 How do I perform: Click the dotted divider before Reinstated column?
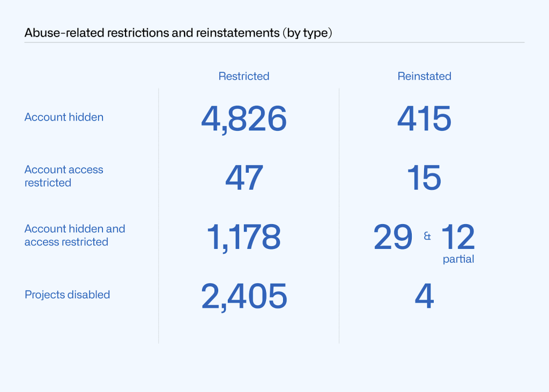click(339, 215)
